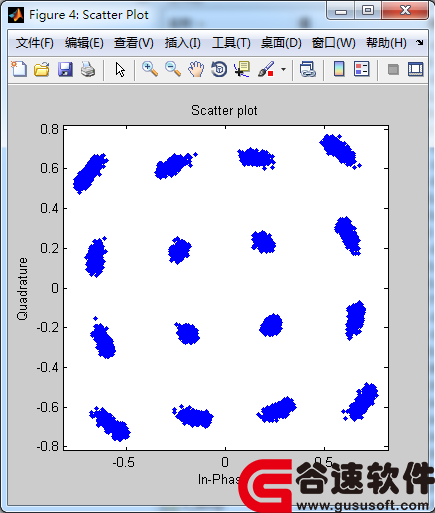Click the Hide Plot Tools icon
Image resolution: width=435 pixels, height=513 pixels.
393,70
